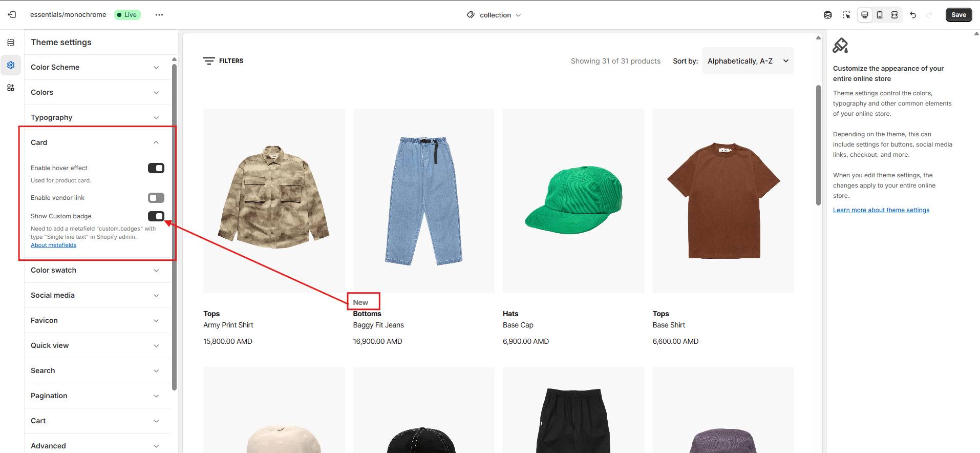Expand the Social media section
This screenshot has width=980, height=453.
95,295
